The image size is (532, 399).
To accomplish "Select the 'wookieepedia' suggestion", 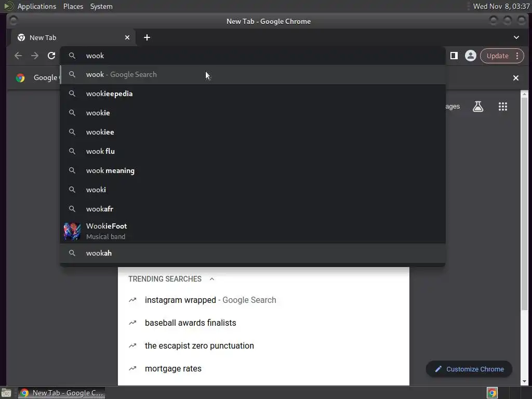I will coord(253,94).
